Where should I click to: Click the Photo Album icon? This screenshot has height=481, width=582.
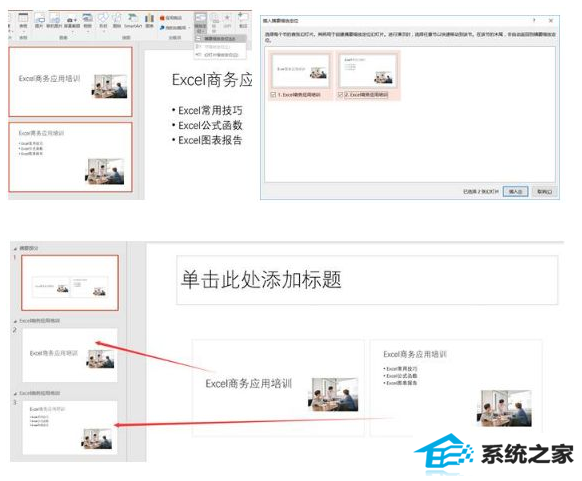pos(88,20)
